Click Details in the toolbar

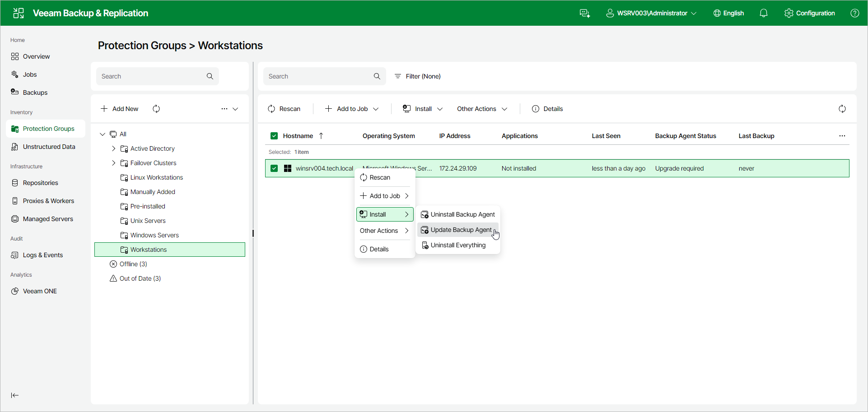click(547, 109)
